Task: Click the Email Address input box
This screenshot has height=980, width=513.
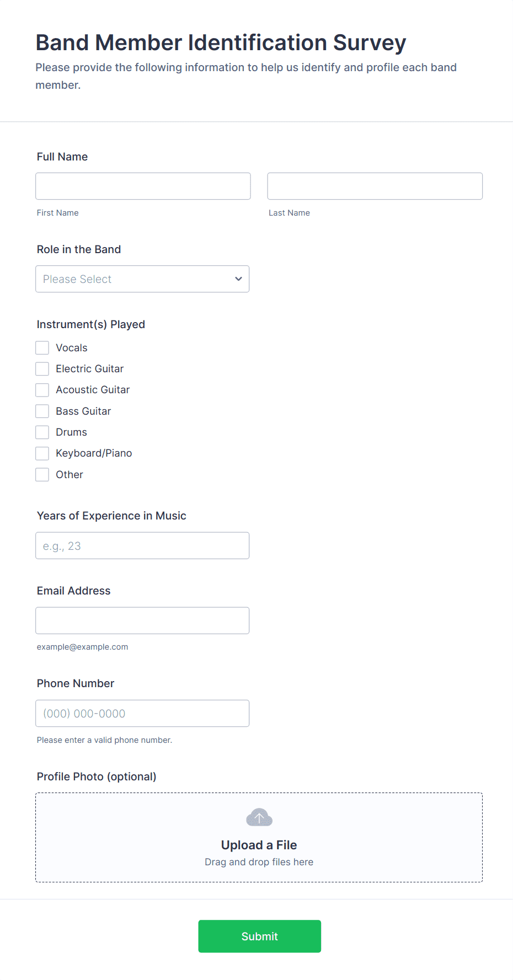Action: point(142,621)
